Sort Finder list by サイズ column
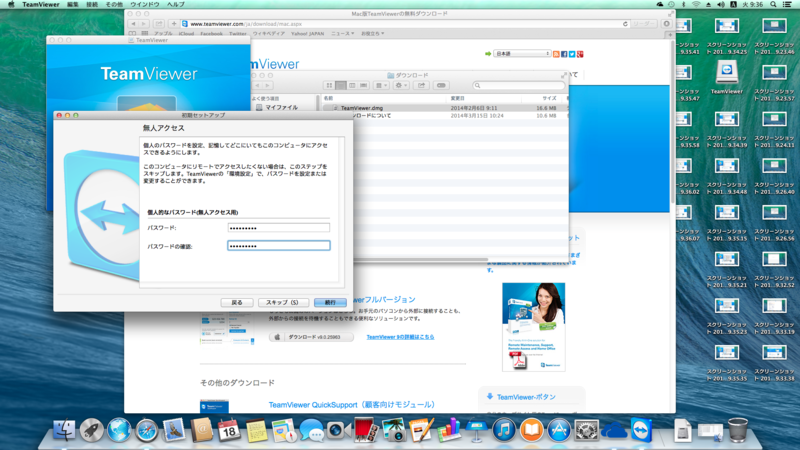Screen dimensions: 800x450 [x=549, y=98]
